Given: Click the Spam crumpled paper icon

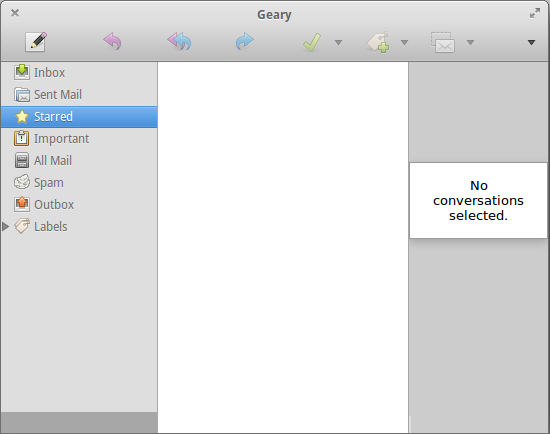Looking at the screenshot, I should coord(22,182).
